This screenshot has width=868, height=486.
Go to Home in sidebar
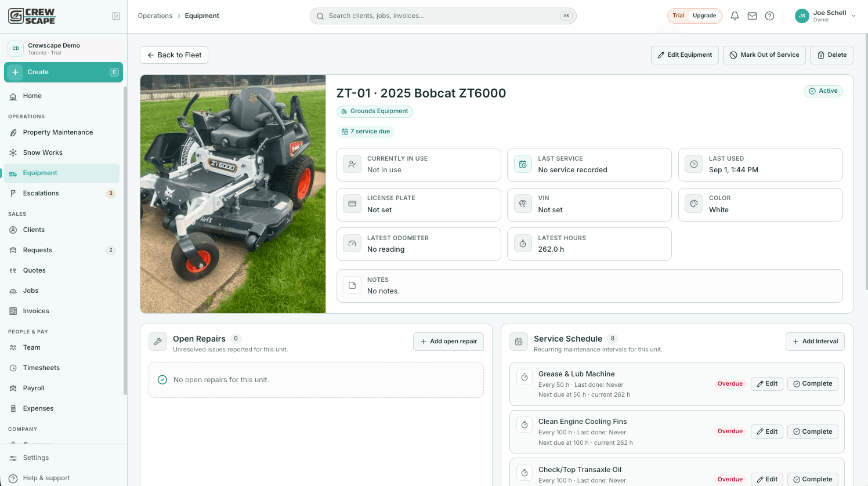[62, 96]
